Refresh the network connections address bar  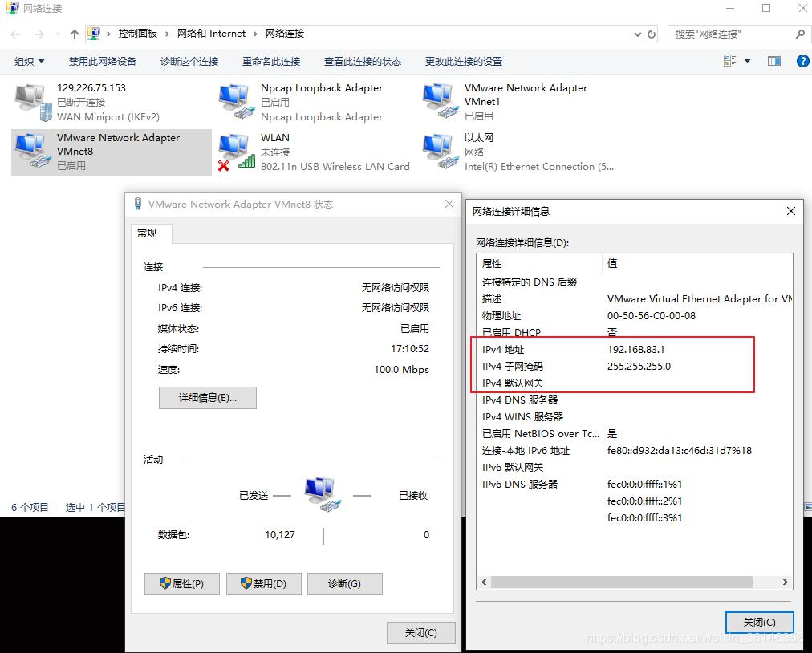coord(652,34)
